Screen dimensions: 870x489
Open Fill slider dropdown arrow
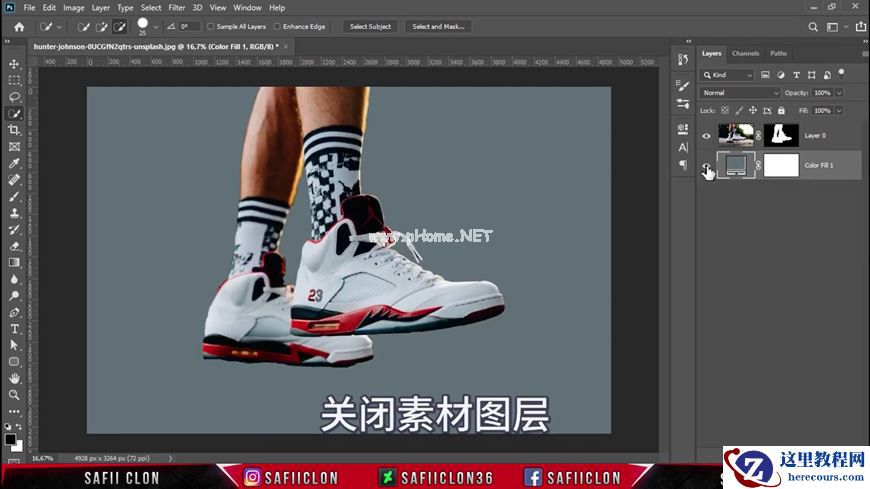tap(839, 110)
